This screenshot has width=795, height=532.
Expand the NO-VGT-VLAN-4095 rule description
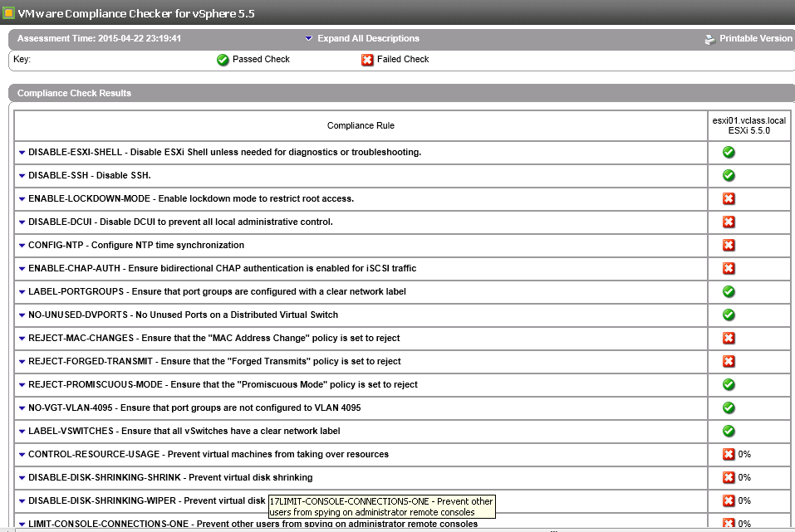[22, 408]
